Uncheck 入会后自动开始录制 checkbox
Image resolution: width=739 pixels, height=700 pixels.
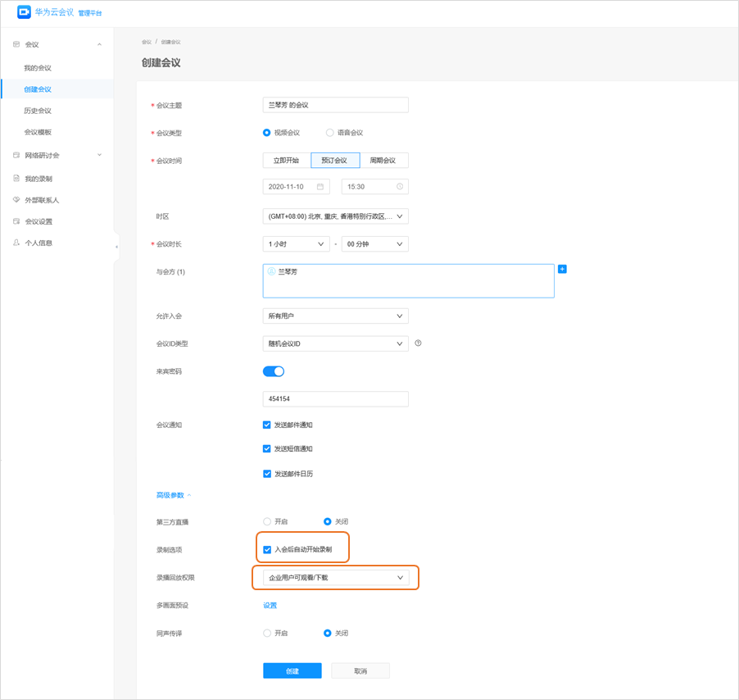pos(267,549)
